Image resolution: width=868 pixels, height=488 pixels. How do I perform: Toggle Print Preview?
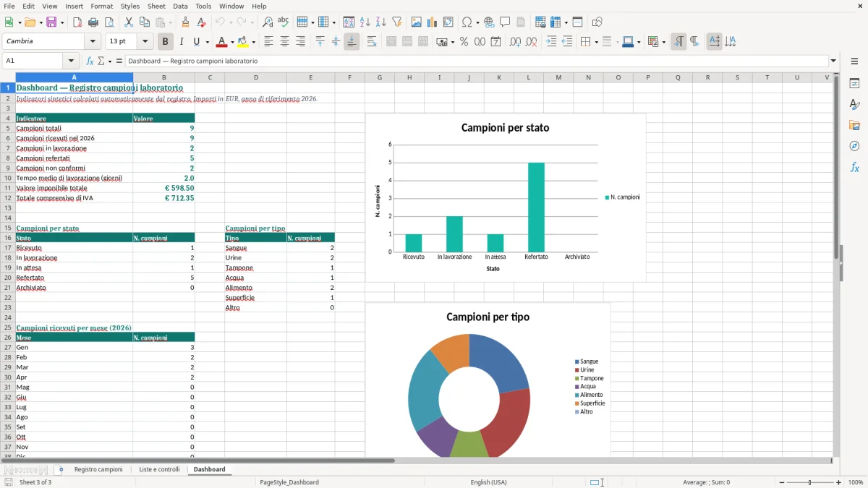pyautogui.click(x=109, y=22)
